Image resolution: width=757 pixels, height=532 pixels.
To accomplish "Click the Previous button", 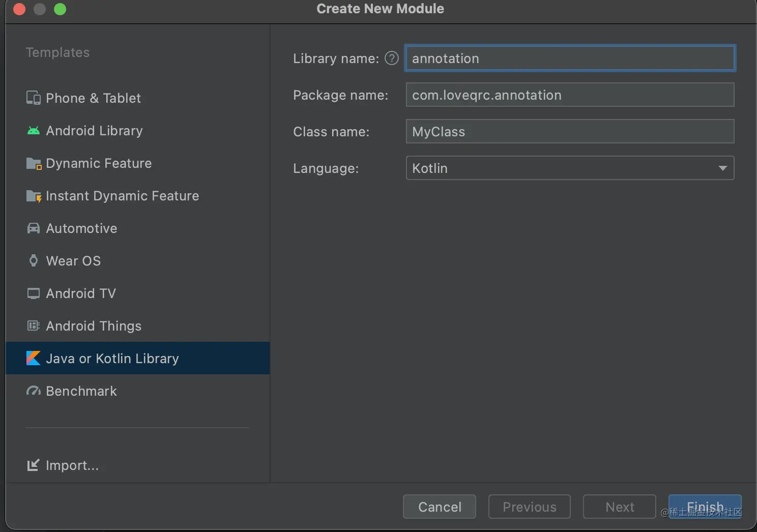I will [529, 507].
